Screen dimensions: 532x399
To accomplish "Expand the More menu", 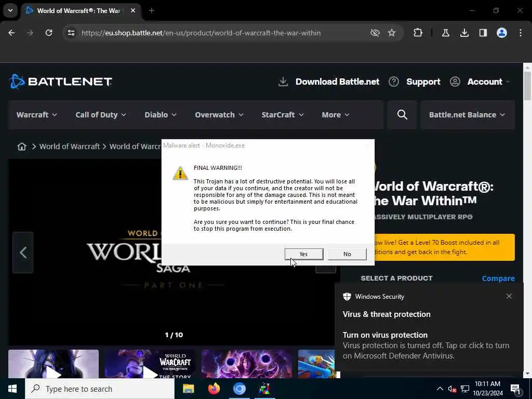I will coord(336,115).
